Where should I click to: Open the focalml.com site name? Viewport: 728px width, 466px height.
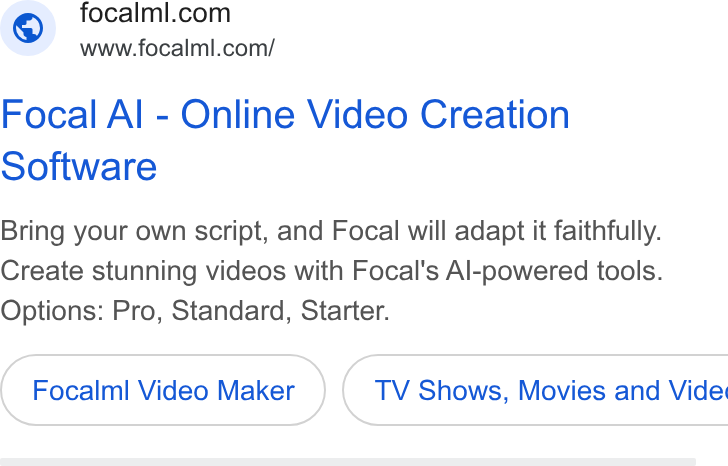(x=155, y=13)
